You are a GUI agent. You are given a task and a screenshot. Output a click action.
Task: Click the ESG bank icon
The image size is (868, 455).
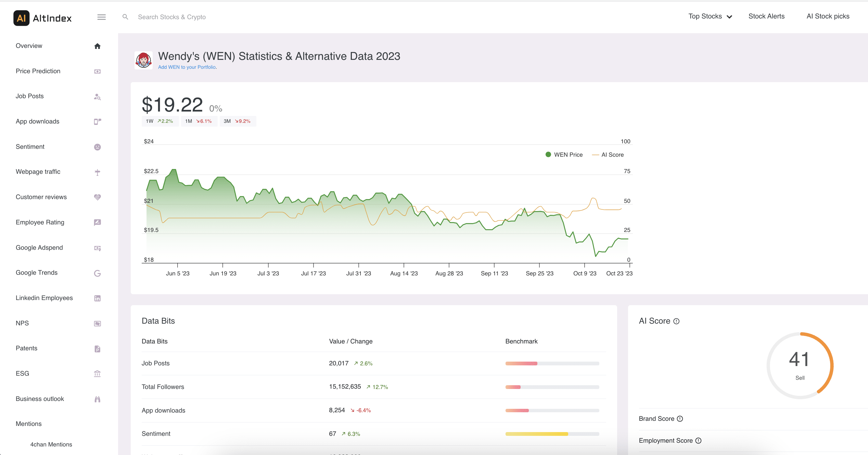(98, 374)
